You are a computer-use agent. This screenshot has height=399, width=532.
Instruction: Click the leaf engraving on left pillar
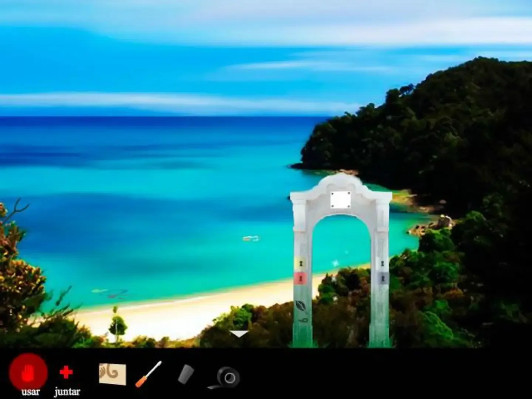tap(301, 306)
